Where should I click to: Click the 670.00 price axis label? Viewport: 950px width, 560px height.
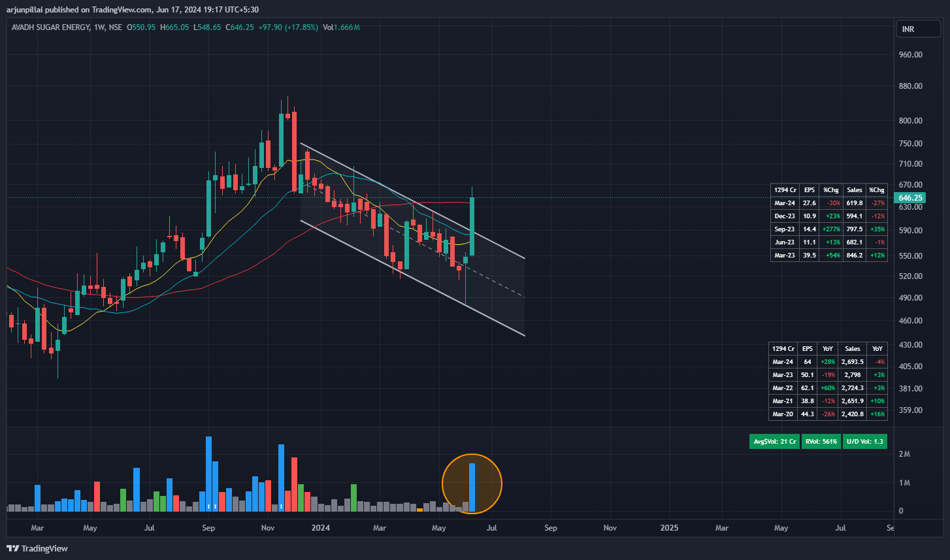[x=910, y=185]
